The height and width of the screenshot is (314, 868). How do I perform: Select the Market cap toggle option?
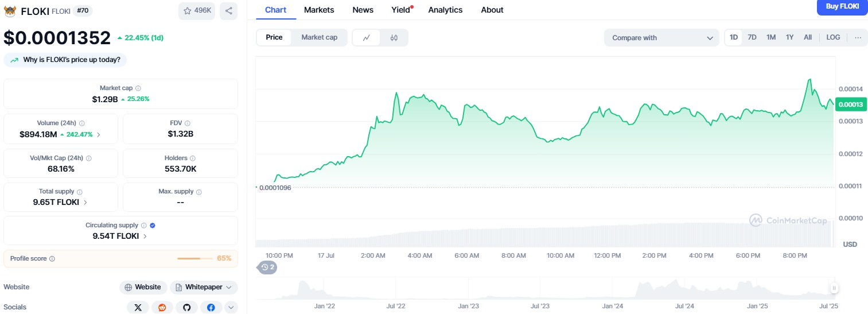point(319,37)
